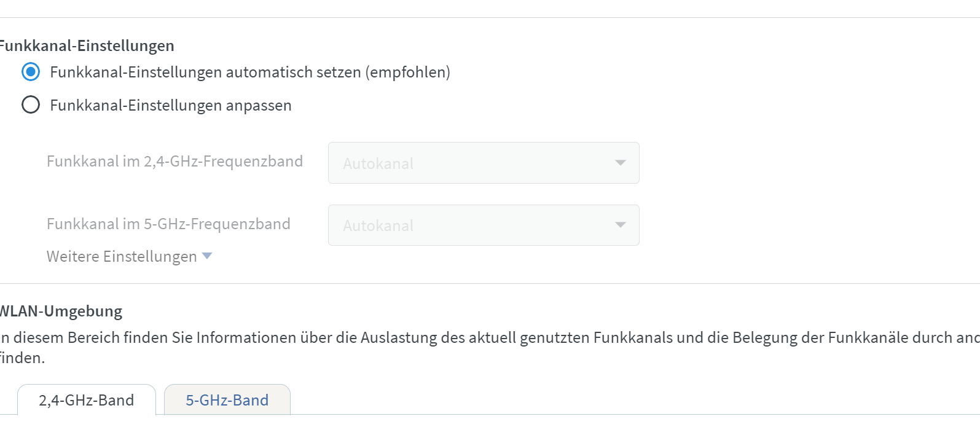Click the word '(empfohlen)' in the first option
The width and height of the screenshot is (980, 435).
point(408,72)
